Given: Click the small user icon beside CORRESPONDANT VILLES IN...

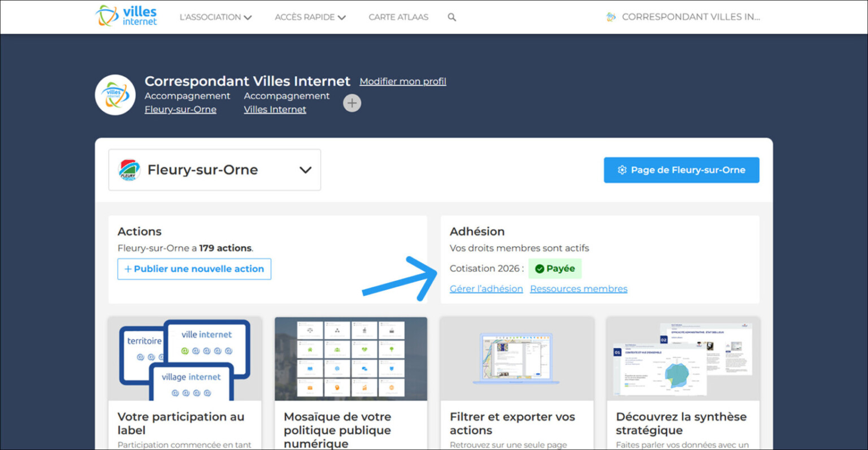Looking at the screenshot, I should point(611,17).
